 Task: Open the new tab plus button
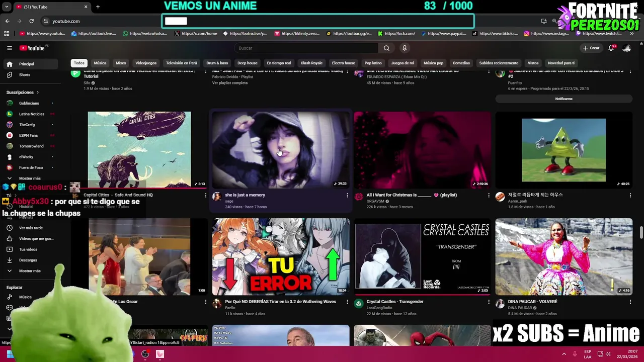click(98, 7)
